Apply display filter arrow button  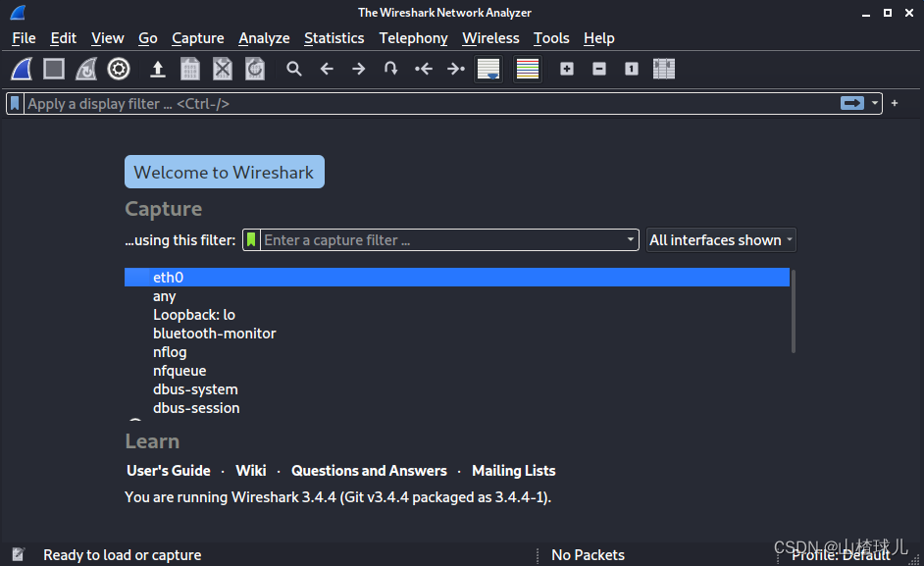[x=852, y=103]
